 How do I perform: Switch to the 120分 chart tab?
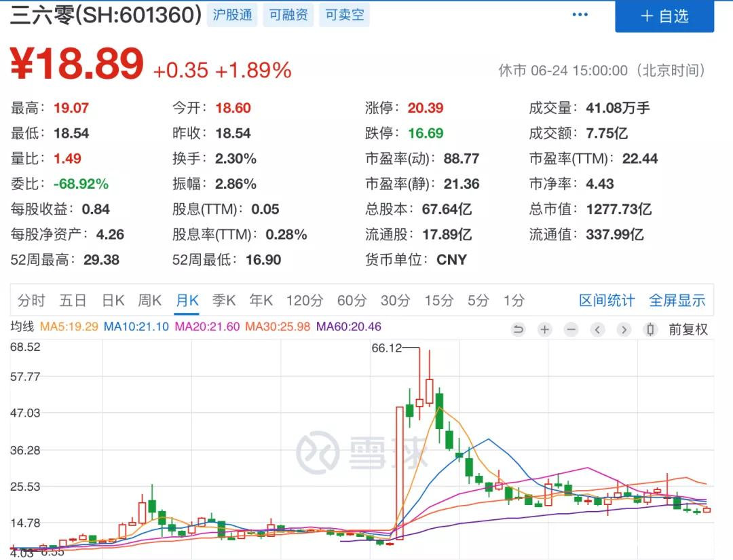[x=305, y=300]
